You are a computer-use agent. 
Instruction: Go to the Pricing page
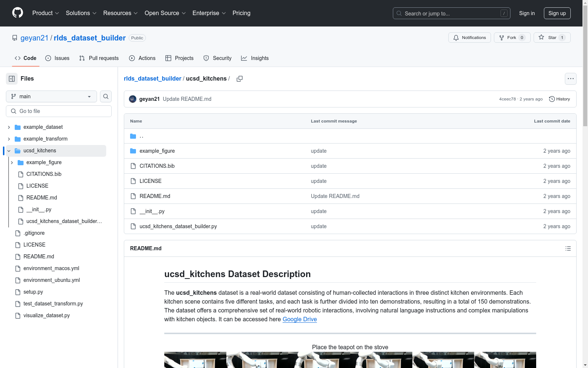[241, 13]
